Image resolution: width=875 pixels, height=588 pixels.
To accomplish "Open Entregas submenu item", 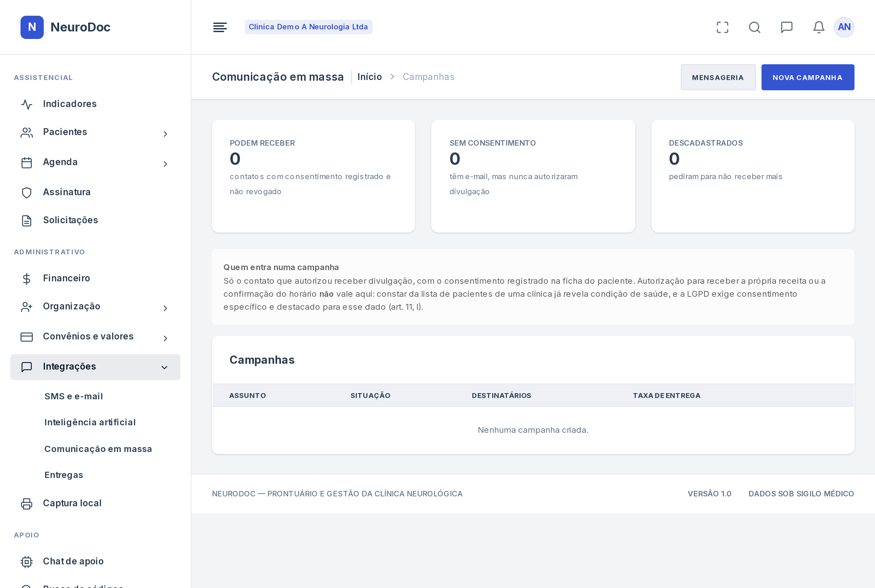I will point(64,475).
